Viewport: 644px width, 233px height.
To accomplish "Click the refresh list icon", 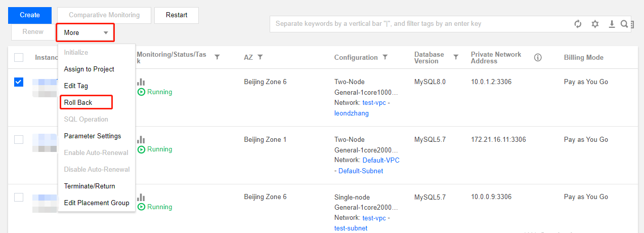I will (578, 24).
